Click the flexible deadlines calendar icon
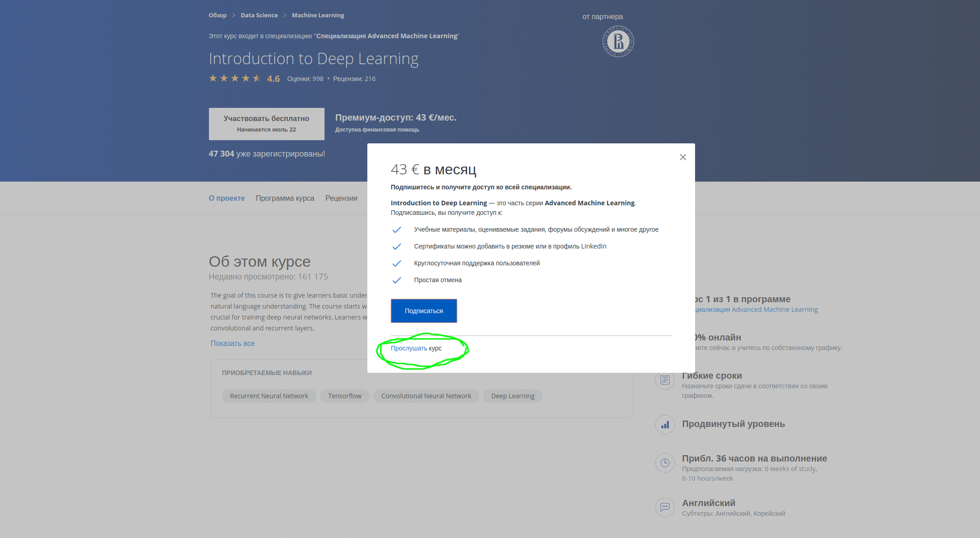The image size is (980, 538). point(665,380)
